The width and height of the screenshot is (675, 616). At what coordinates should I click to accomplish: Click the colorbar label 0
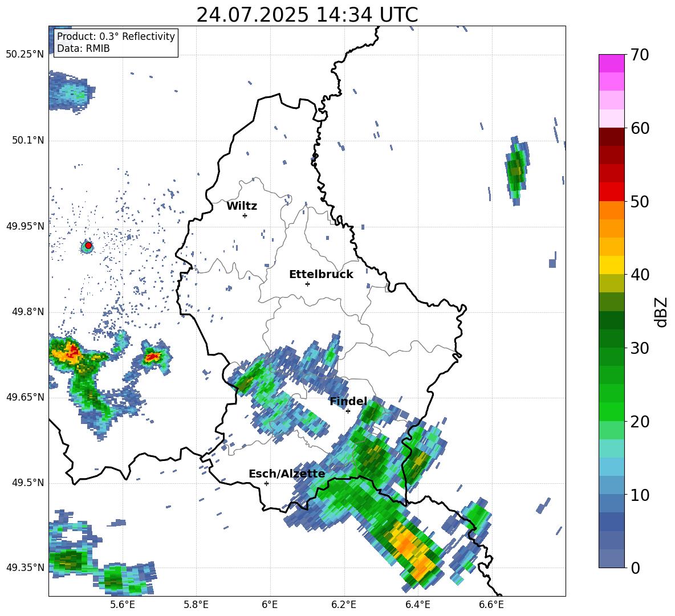click(x=635, y=568)
